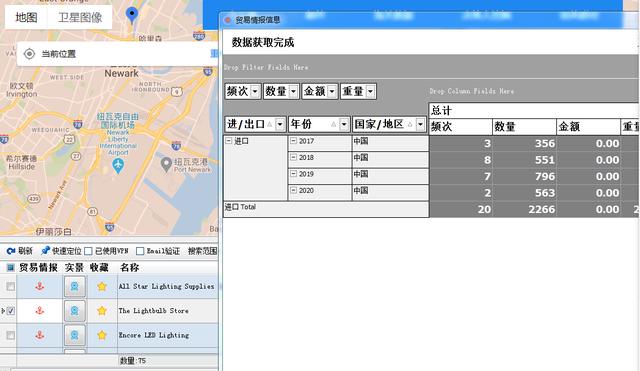Select the All Star Lighting Supplies name

167,287
